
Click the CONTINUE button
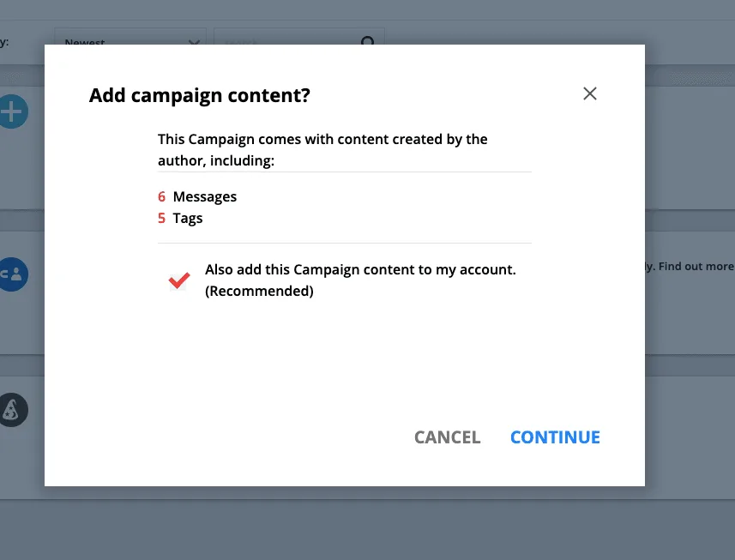click(x=555, y=437)
